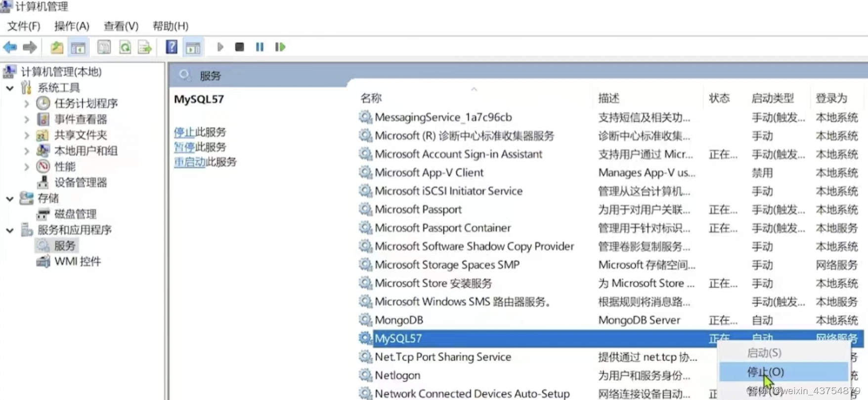
Task: Expand the 事件查看器 tree node
Action: click(27, 120)
